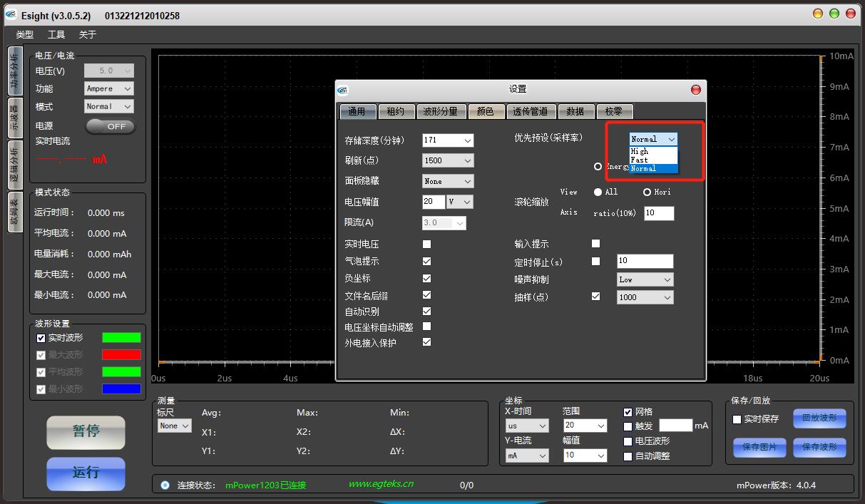Minimize the Esight window with yellow button

coord(819,14)
